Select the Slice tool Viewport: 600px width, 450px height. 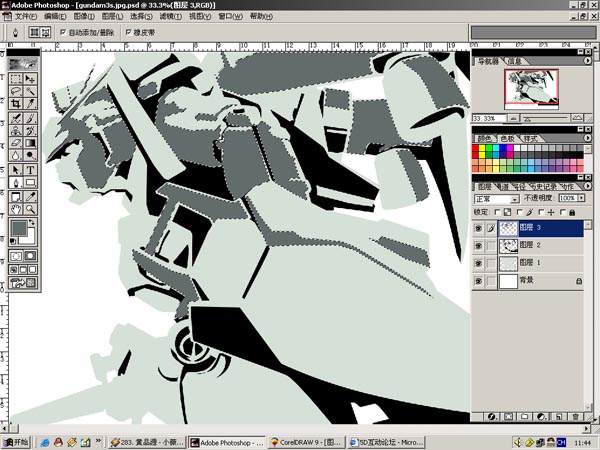tap(30, 103)
